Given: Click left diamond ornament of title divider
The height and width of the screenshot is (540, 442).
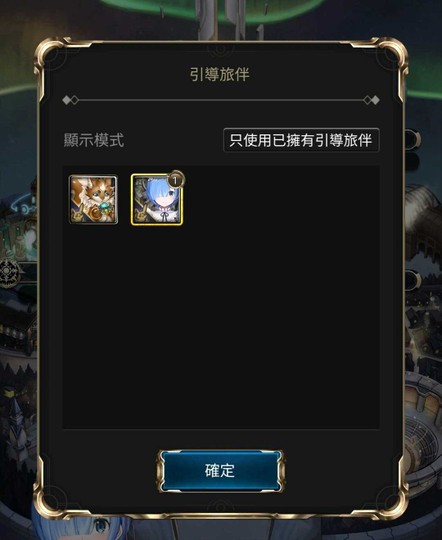Looking at the screenshot, I should coord(71,101).
